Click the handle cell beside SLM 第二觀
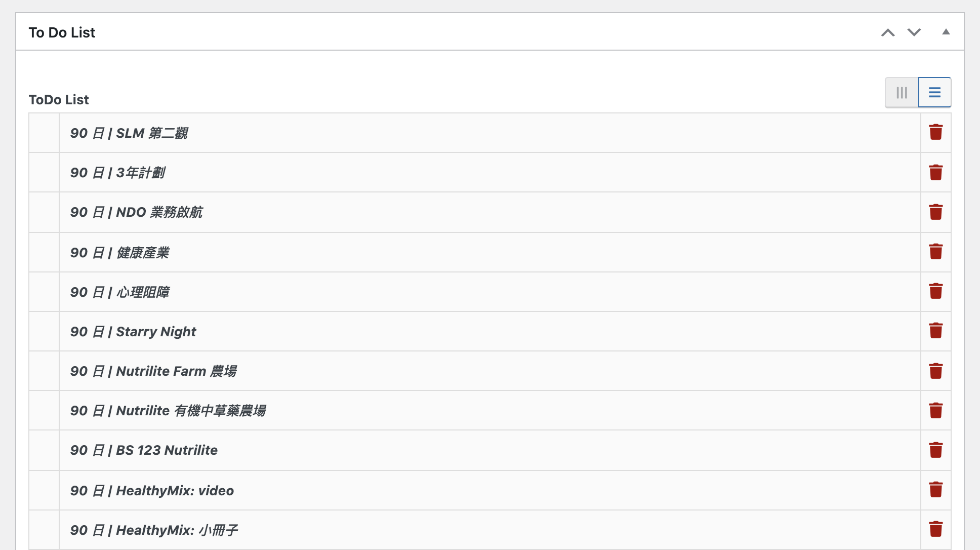Image resolution: width=980 pixels, height=550 pixels. [44, 133]
